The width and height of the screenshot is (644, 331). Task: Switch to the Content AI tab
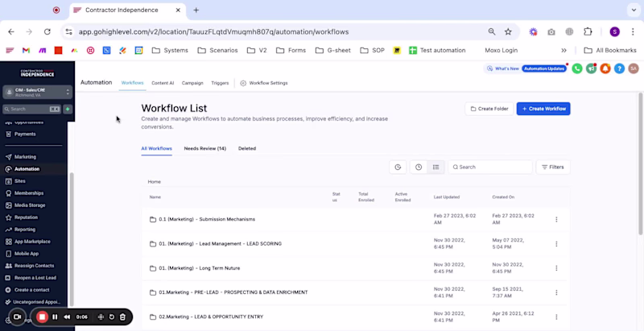tap(163, 83)
